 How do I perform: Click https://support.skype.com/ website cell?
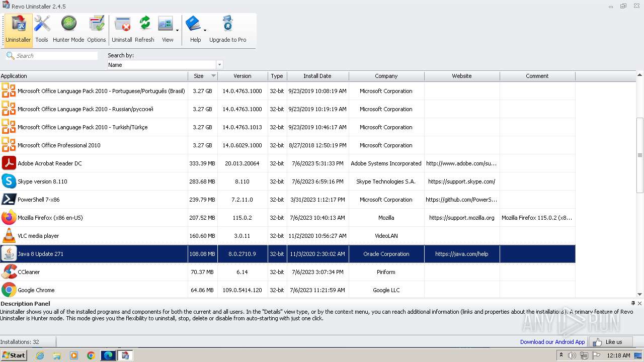click(x=462, y=182)
